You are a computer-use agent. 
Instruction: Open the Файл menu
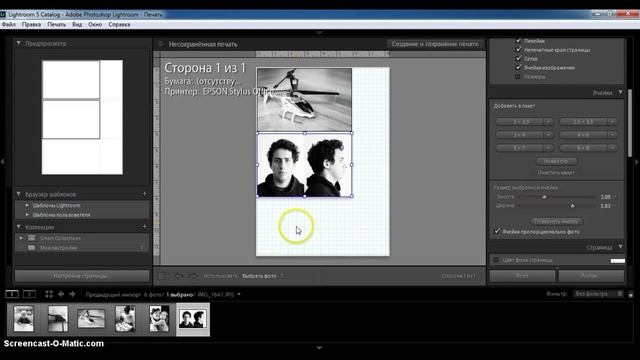coord(9,24)
